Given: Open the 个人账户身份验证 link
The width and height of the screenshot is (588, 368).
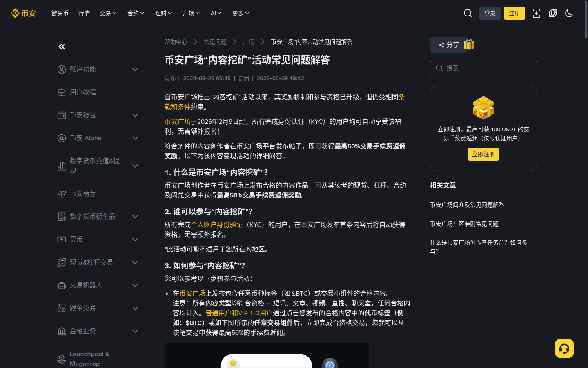Looking at the screenshot, I should point(217,224).
